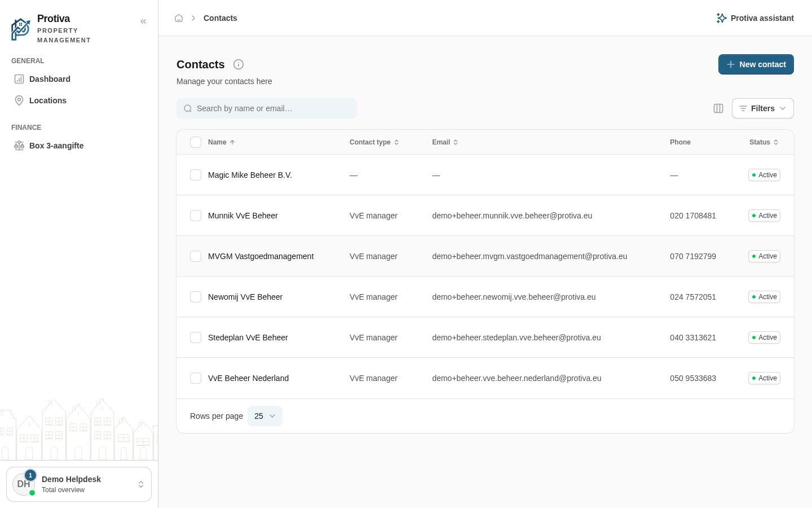Check the MVGM Vastgoedmanagement row
The image size is (812, 508).
[x=196, y=256]
